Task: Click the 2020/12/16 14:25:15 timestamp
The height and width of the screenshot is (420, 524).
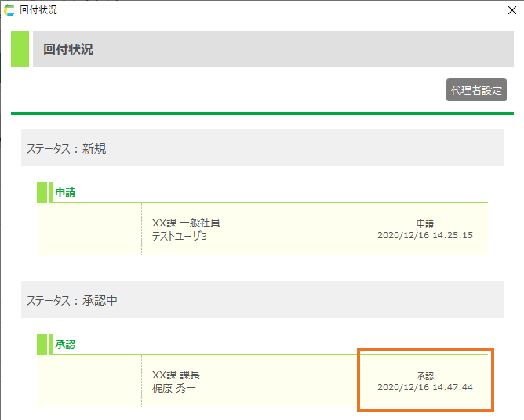Action: [424, 235]
